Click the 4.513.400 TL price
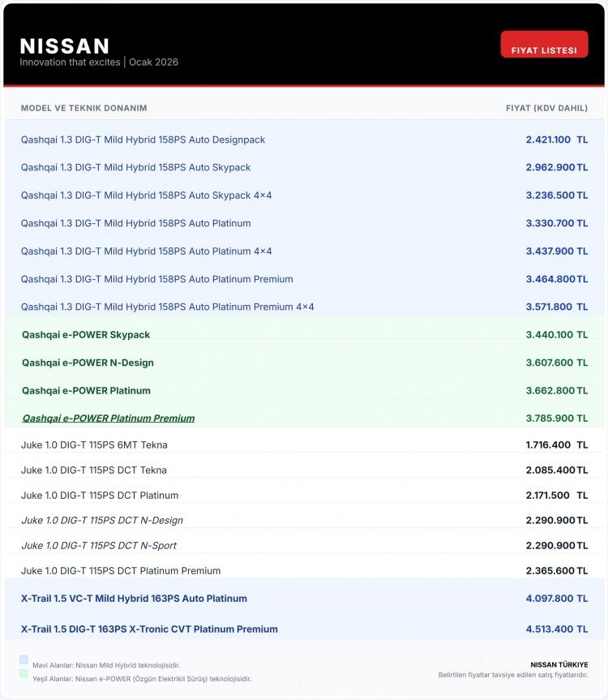The width and height of the screenshot is (608, 700). pyautogui.click(x=556, y=629)
